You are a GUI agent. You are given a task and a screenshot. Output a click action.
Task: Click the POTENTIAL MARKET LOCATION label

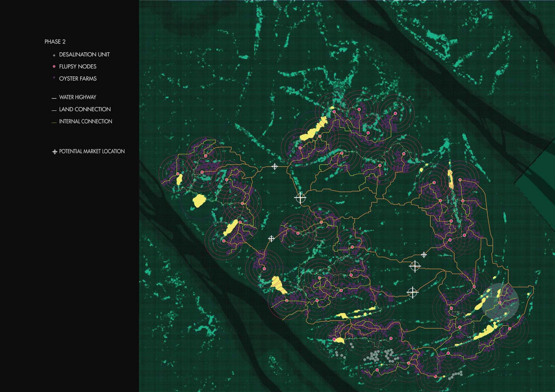pos(92,151)
